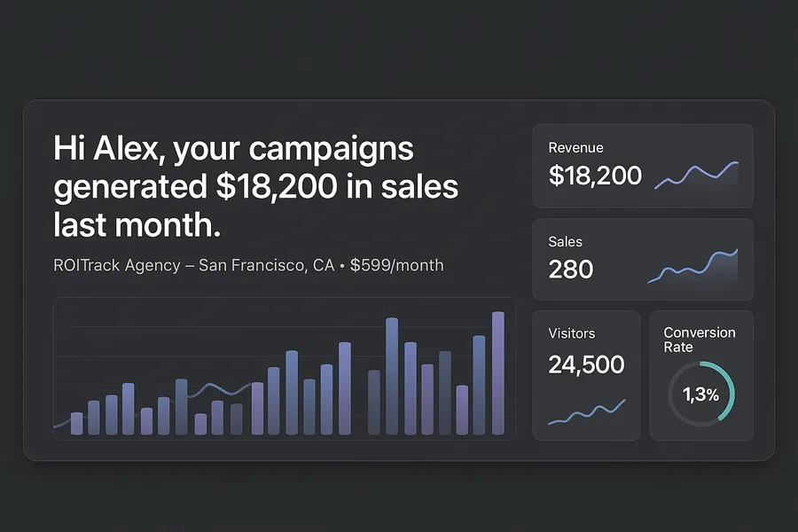Click the Visitors sparkline chart

[586, 412]
